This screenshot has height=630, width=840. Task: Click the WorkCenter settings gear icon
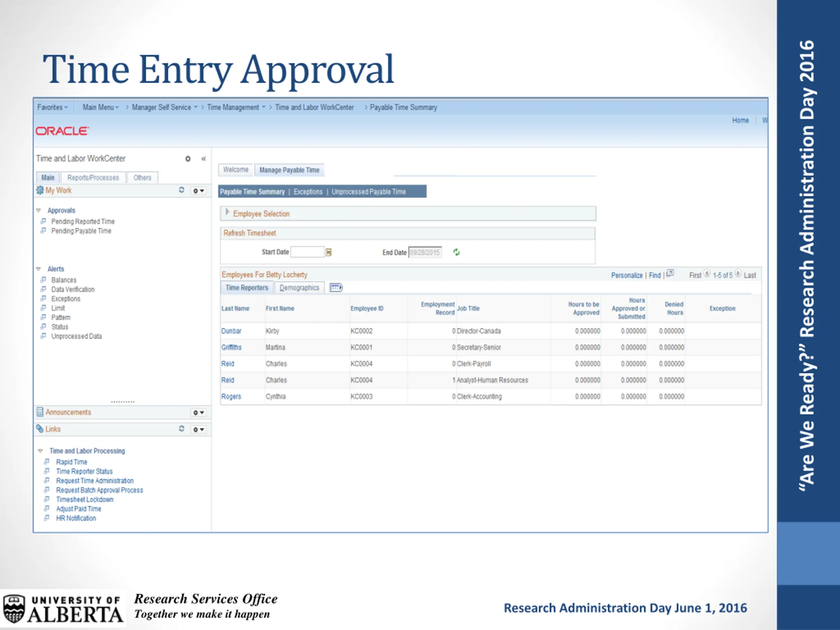pos(188,159)
